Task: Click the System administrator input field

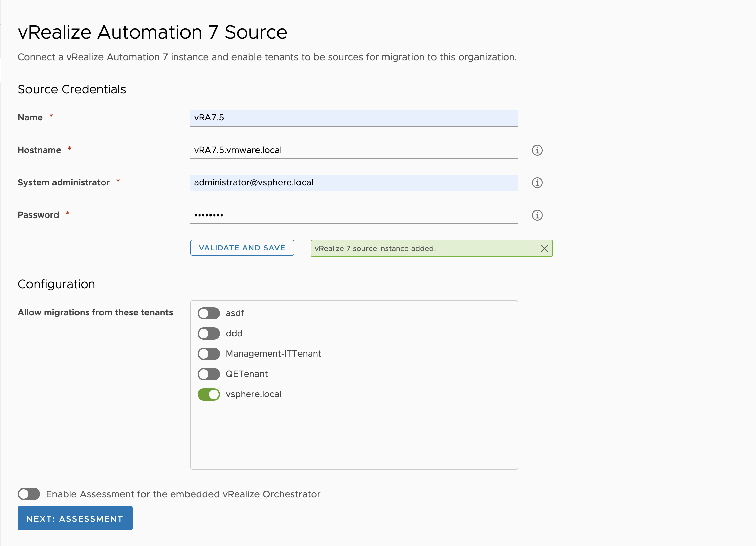Action: [x=354, y=183]
